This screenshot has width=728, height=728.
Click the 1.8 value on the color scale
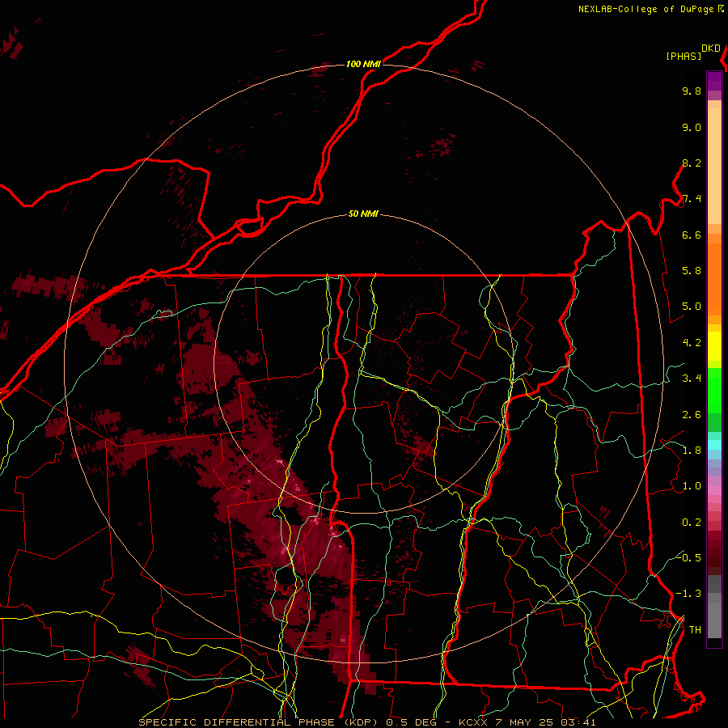click(x=692, y=450)
